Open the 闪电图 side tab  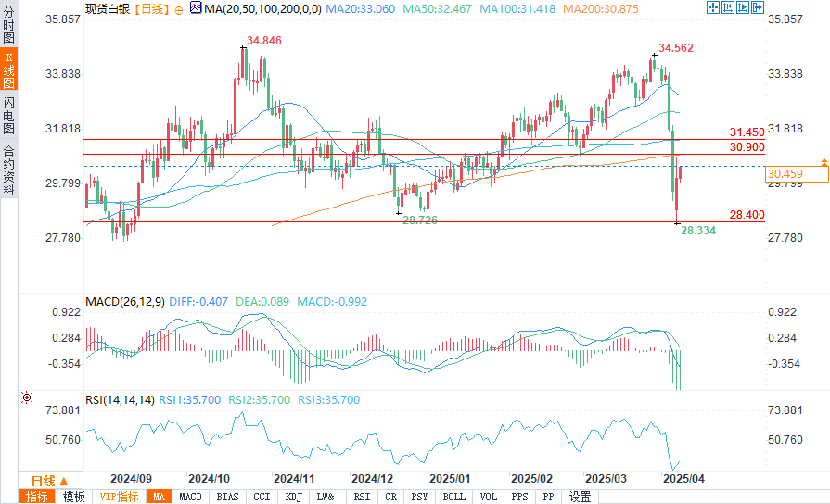[x=9, y=115]
